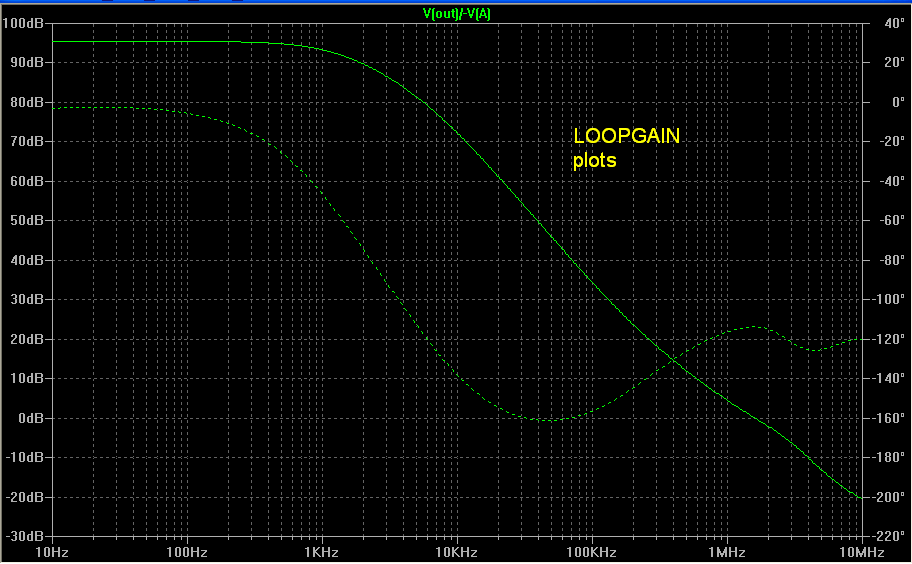Click the 50dB left axis label
Viewport: 912px width, 564px height.
tap(27, 220)
